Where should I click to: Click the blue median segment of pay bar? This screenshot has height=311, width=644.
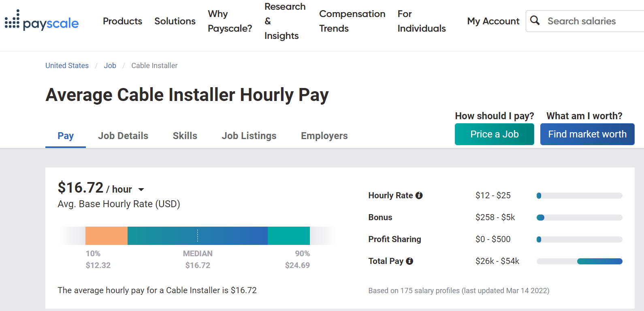click(x=198, y=236)
